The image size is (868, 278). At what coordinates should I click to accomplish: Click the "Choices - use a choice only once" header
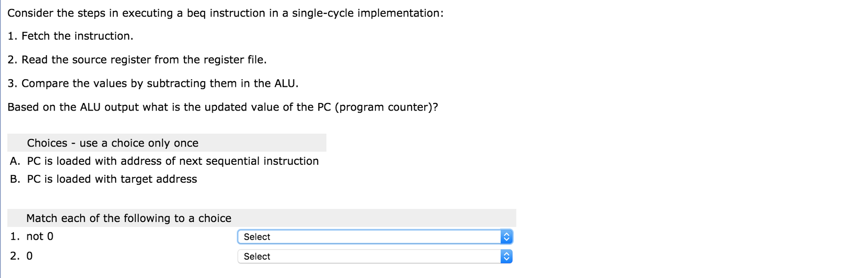(113, 143)
